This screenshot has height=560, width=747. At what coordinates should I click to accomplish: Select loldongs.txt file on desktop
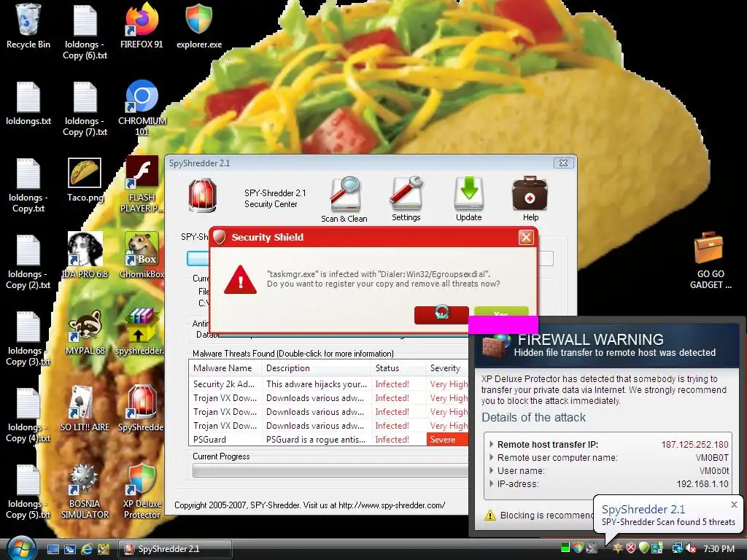[x=28, y=104]
